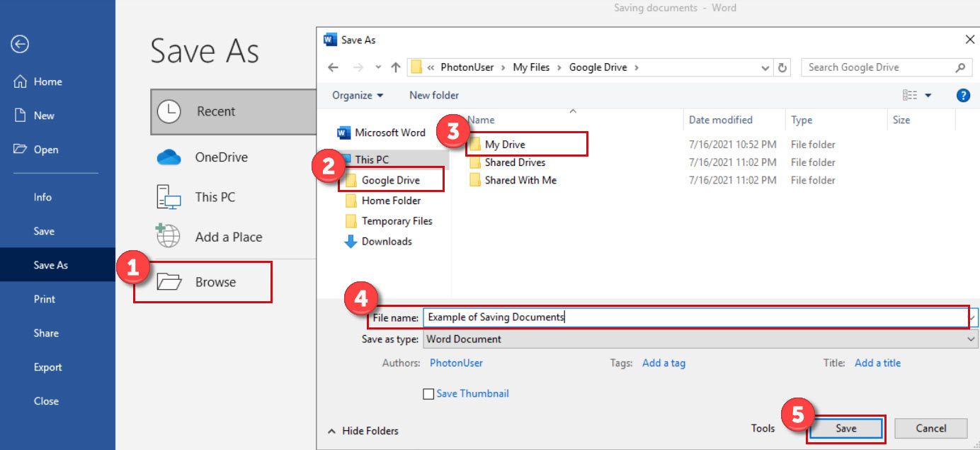The image size is (980, 450).
Task: Go to Home in Word sidebar
Action: [38, 81]
